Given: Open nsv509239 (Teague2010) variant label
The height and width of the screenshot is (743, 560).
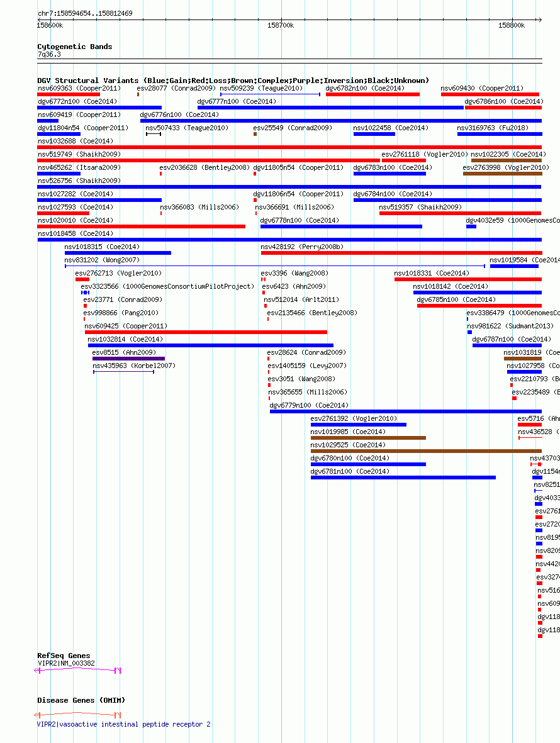Looking at the screenshot, I should coord(261,88).
